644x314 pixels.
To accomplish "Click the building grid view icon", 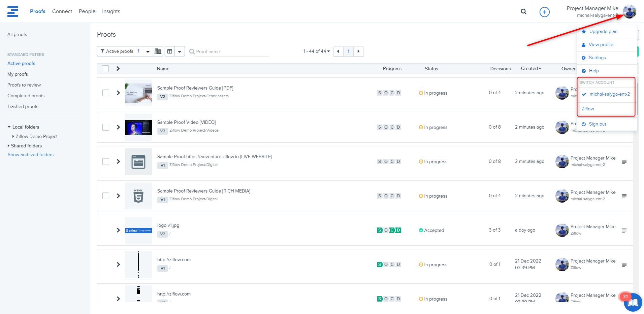I will (x=158, y=51).
